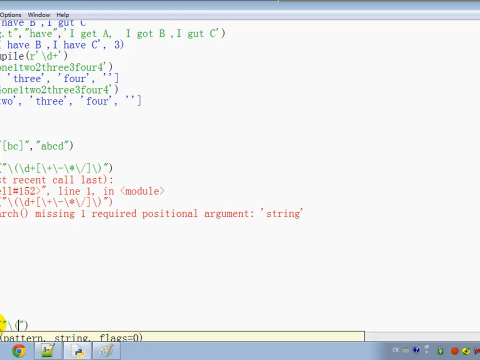This screenshot has height=360, width=480.
Task: Click the green safely remove hardware icon
Action: click(x=441, y=351)
